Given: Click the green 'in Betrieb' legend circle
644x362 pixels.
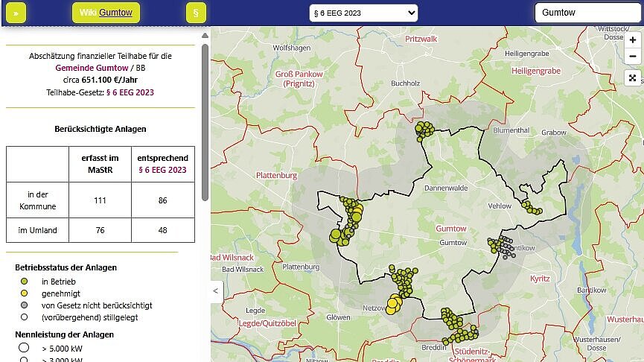Looking at the screenshot, I should click(x=24, y=282).
